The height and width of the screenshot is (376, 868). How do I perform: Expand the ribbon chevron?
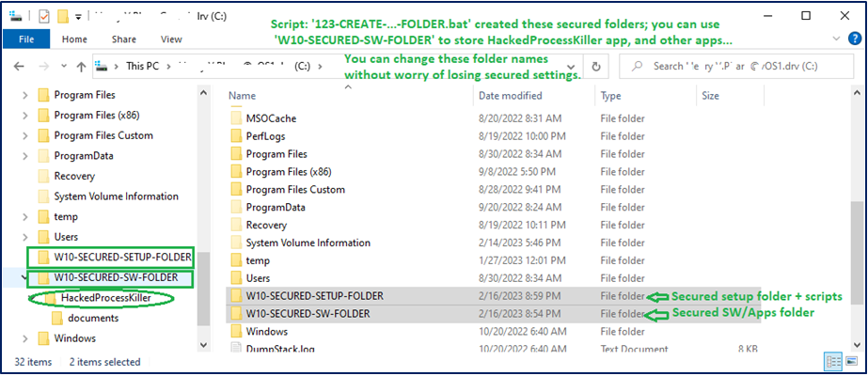pos(836,39)
